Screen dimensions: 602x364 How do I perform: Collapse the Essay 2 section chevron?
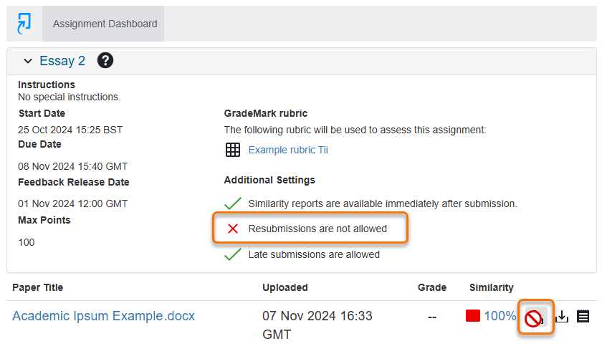(x=27, y=62)
